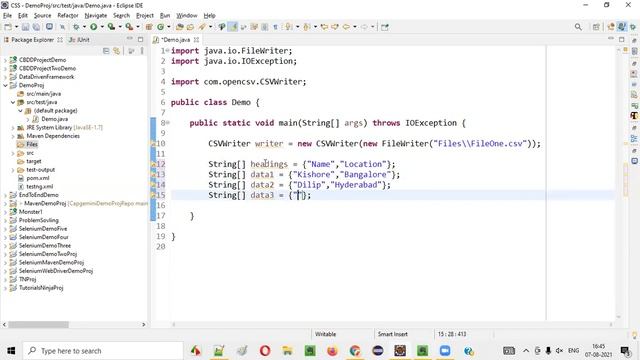Open the Source menu
640x360 pixels.
[x=42, y=16]
